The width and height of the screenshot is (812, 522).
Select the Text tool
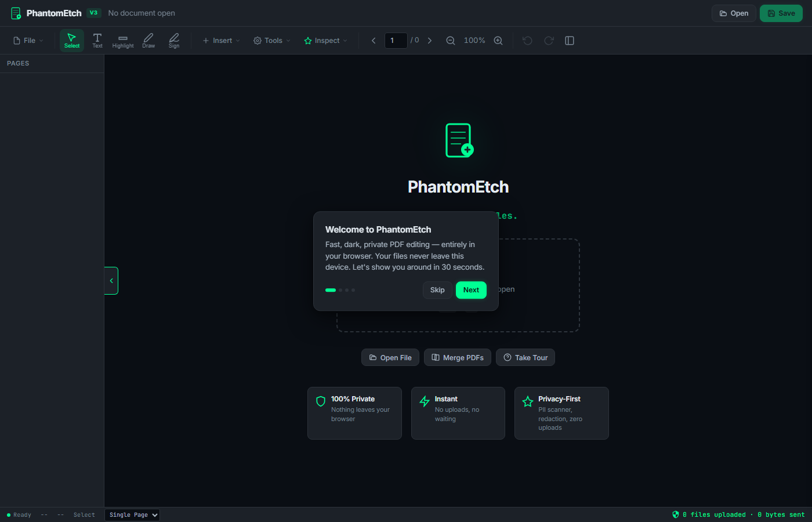tap(97, 40)
